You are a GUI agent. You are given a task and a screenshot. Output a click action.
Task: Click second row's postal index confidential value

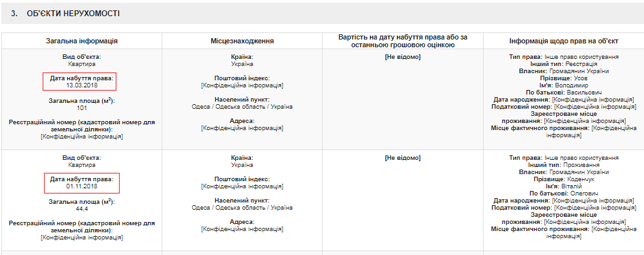pos(242,186)
